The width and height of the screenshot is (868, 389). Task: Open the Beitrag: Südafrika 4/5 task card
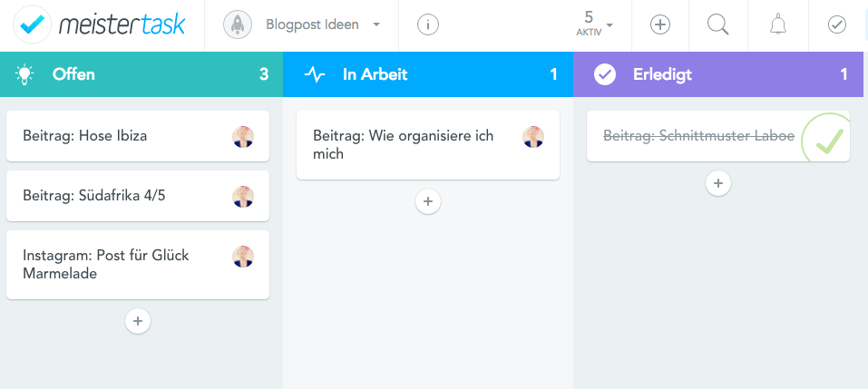138,196
